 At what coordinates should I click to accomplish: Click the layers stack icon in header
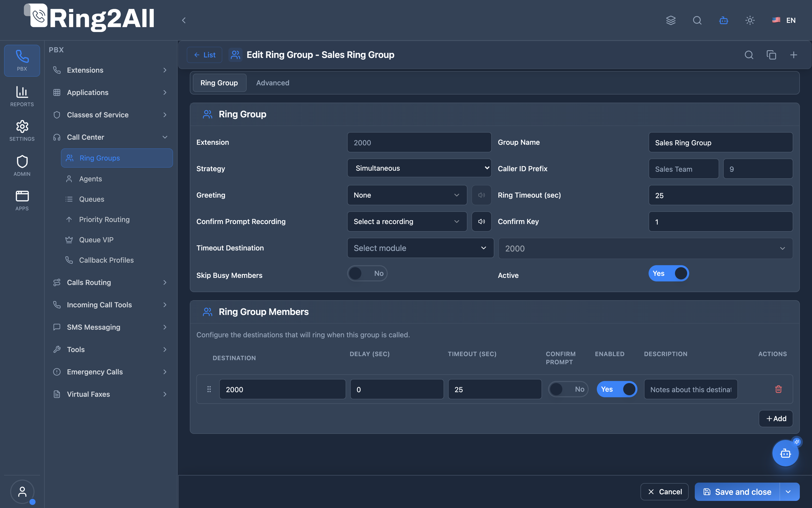point(671,20)
